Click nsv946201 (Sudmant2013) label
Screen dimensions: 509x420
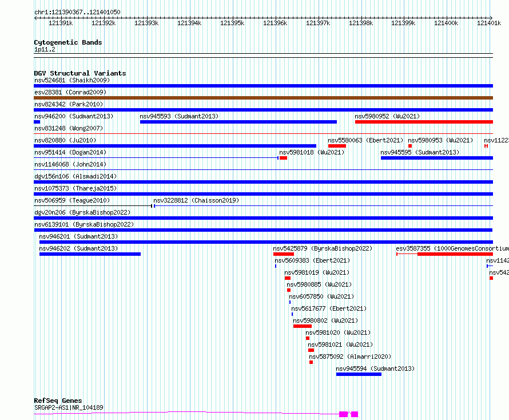pos(78,236)
